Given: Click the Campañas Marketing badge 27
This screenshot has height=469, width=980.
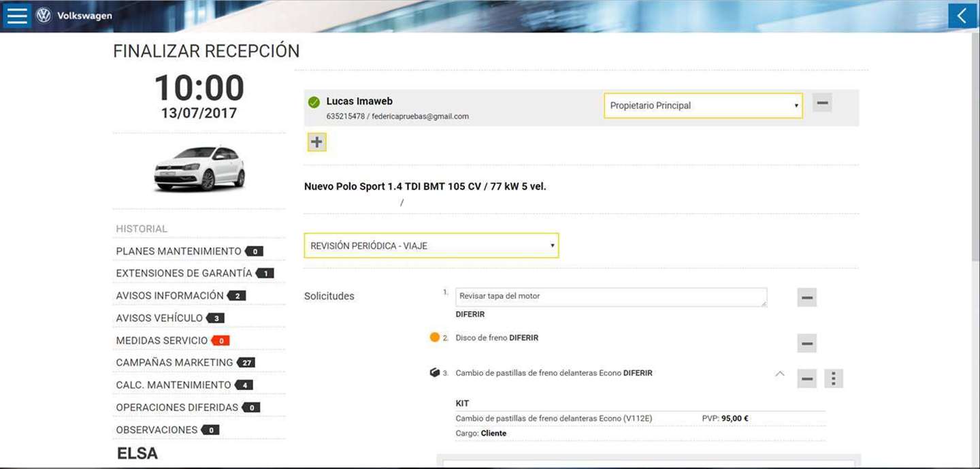Looking at the screenshot, I should pos(246,363).
